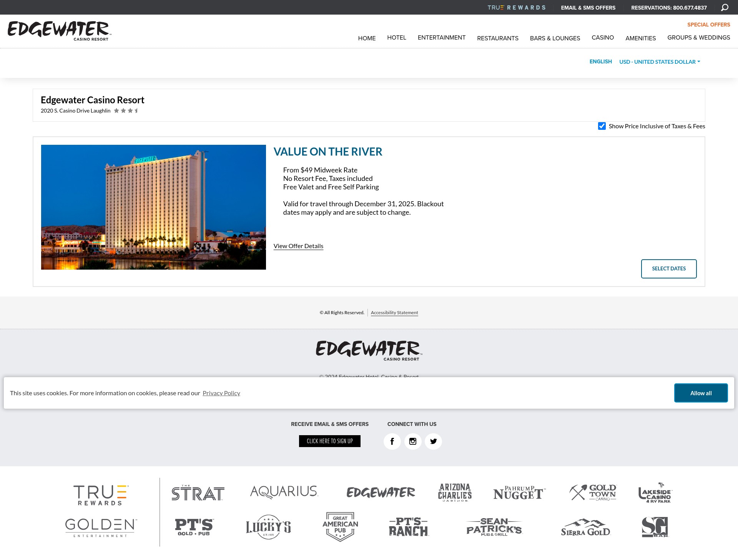
Task: Open the Restaurants menu item
Action: click(x=498, y=38)
